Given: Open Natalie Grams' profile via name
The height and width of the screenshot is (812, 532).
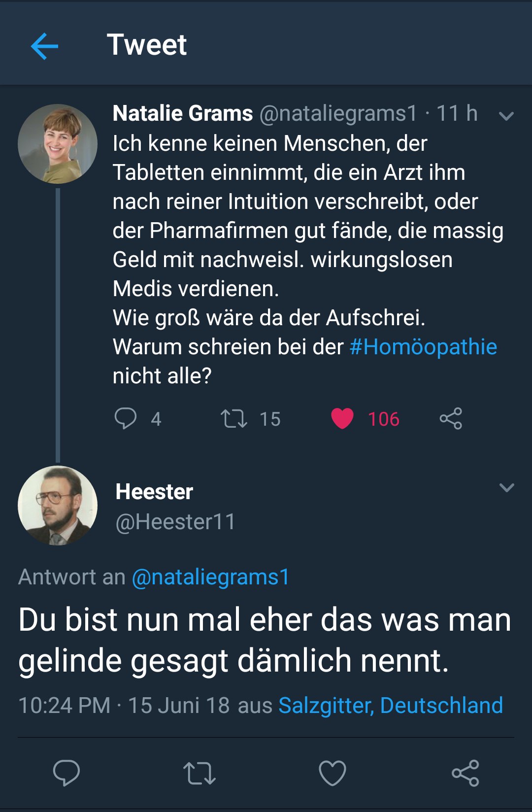Looking at the screenshot, I should pos(183,113).
